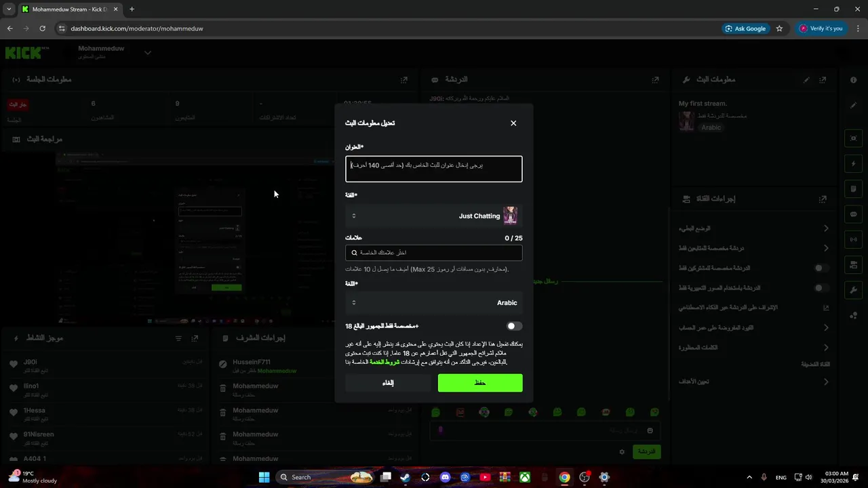Toggle the broadcast signal icon in sidebar
The height and width of the screenshot is (488, 868).
click(x=854, y=239)
